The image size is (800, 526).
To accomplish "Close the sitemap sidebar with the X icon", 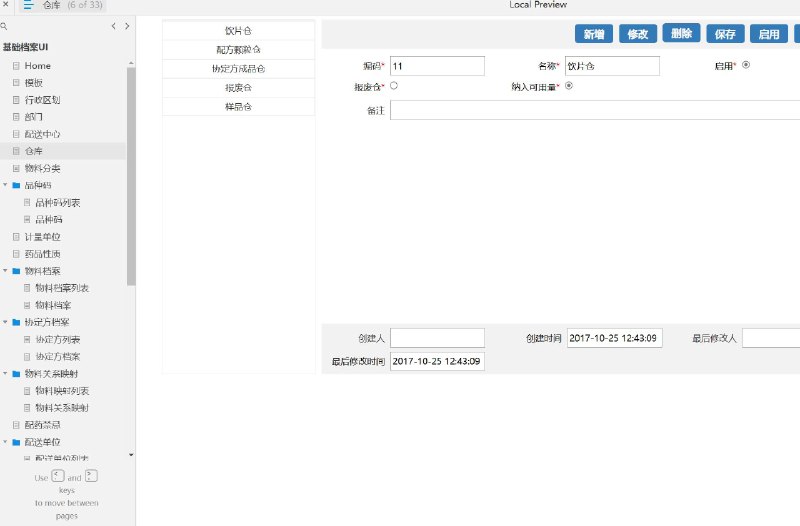I will point(5,4).
